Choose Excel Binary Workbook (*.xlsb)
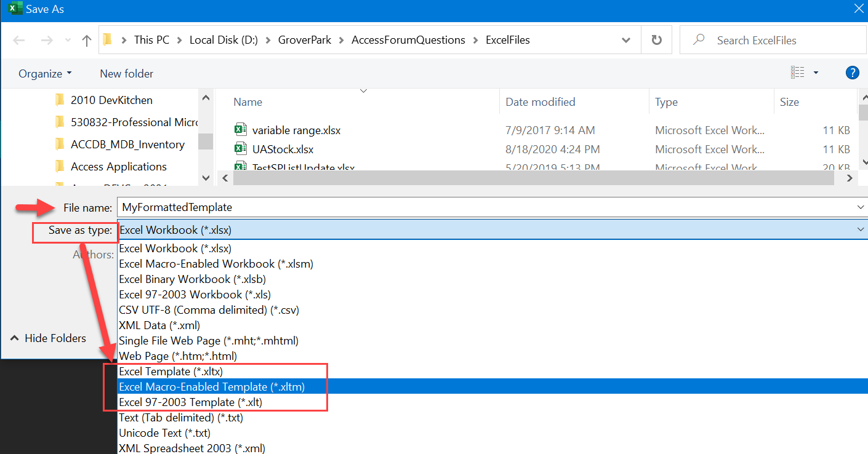 492,279
